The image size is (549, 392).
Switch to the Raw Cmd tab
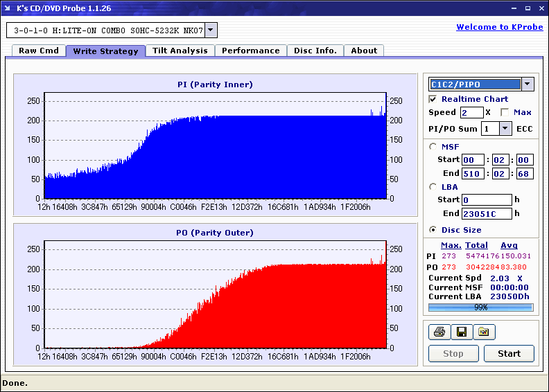(39, 51)
